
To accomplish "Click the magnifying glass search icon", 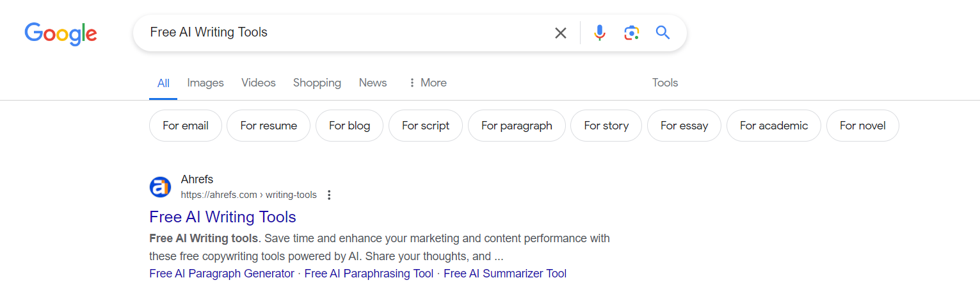I will 663,33.
